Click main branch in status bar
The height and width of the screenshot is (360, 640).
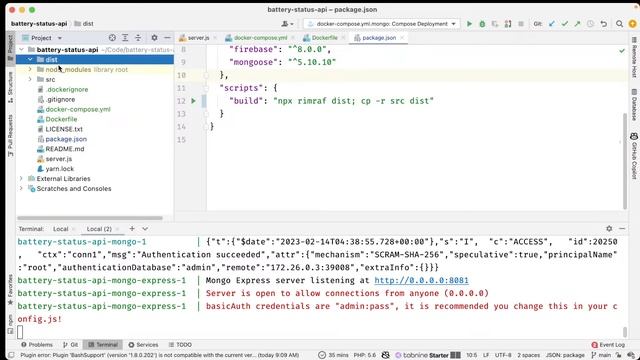(x=601, y=355)
